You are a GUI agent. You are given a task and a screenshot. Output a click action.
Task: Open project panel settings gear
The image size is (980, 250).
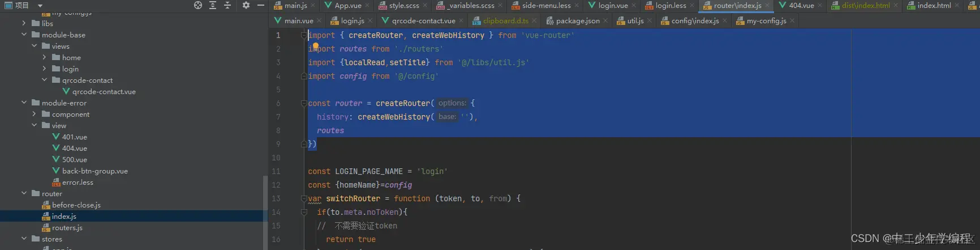tap(246, 5)
